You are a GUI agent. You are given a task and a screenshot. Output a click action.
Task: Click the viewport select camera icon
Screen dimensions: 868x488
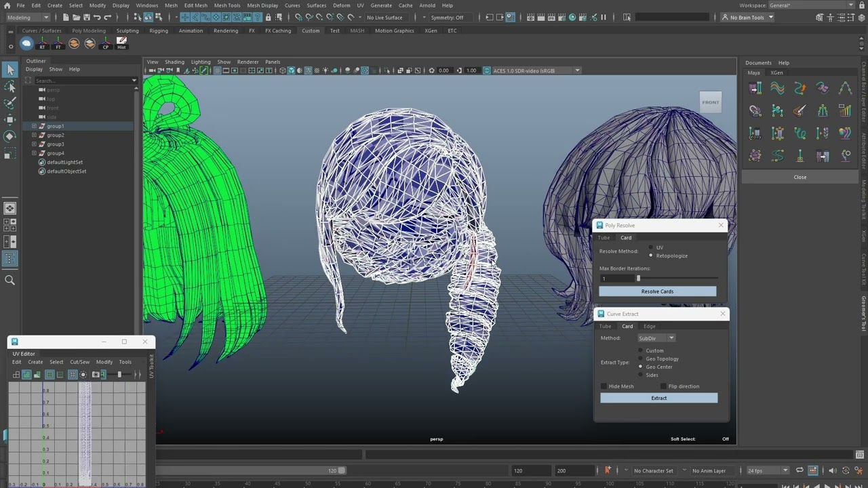point(153,70)
